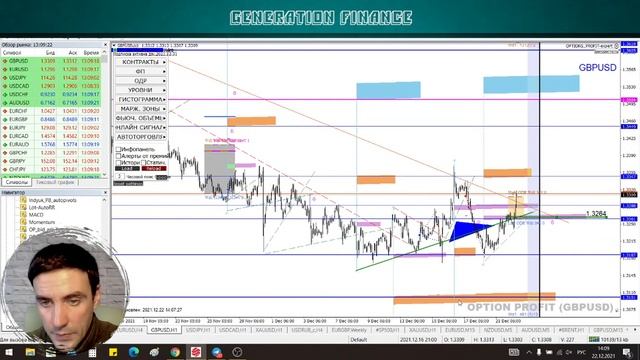
Task: Expand the КОНТРАКТЫ menu
Action: [141, 62]
